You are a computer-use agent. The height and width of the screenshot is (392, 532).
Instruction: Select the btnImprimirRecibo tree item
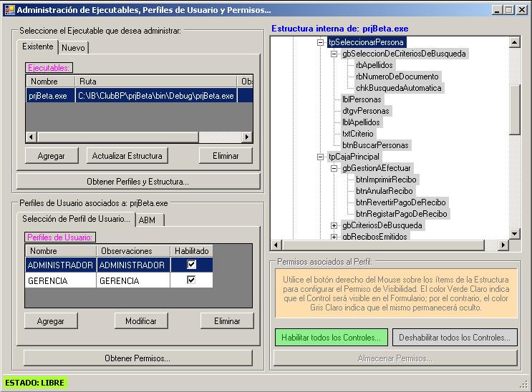386,180
